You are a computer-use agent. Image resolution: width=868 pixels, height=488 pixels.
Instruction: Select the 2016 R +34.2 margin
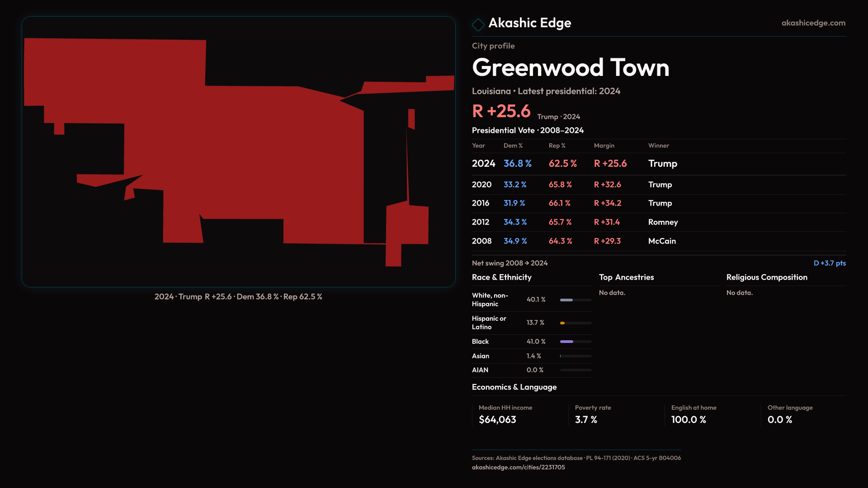pos(607,203)
